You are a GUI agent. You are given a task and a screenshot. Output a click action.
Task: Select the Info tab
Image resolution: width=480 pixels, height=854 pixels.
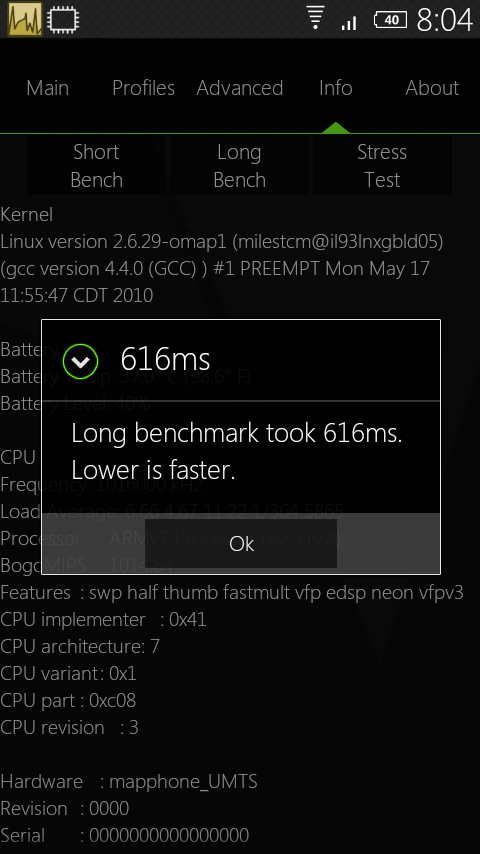[x=336, y=88]
